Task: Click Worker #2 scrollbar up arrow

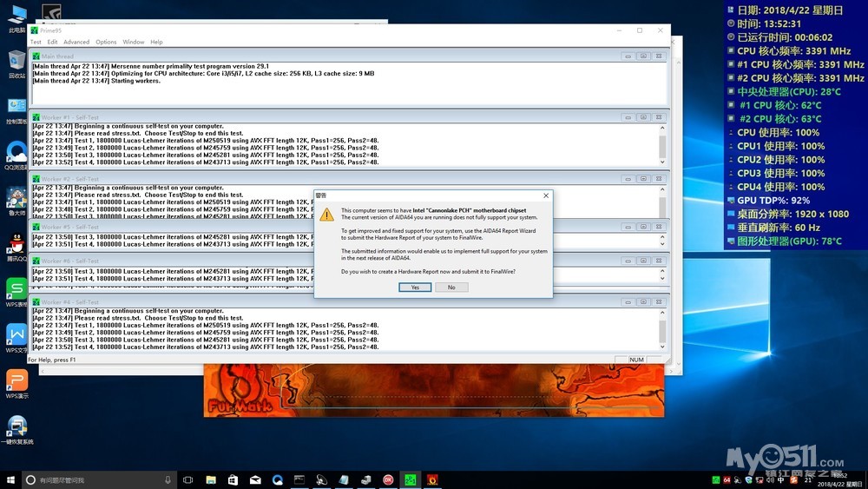Action: [662, 189]
